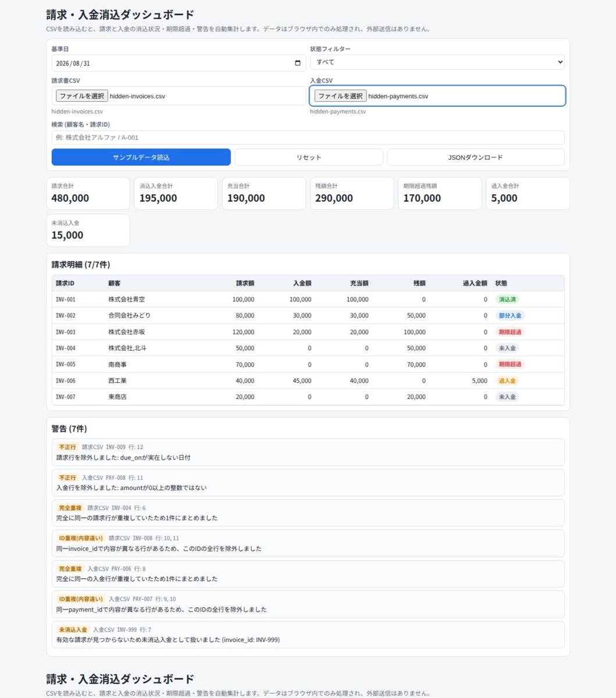This screenshot has height=698, width=616.
Task: Click the 過入金合計 5,000 card
Action: (x=528, y=193)
